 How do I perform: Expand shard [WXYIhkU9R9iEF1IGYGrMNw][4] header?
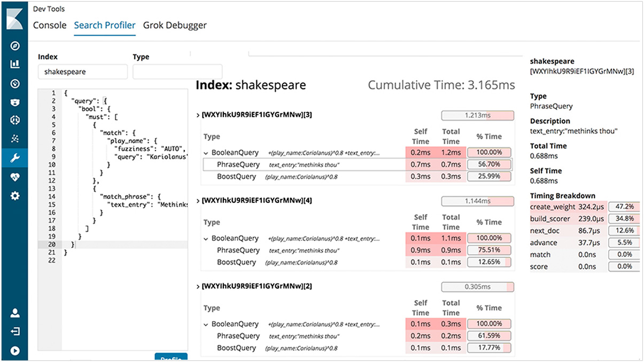coord(253,200)
